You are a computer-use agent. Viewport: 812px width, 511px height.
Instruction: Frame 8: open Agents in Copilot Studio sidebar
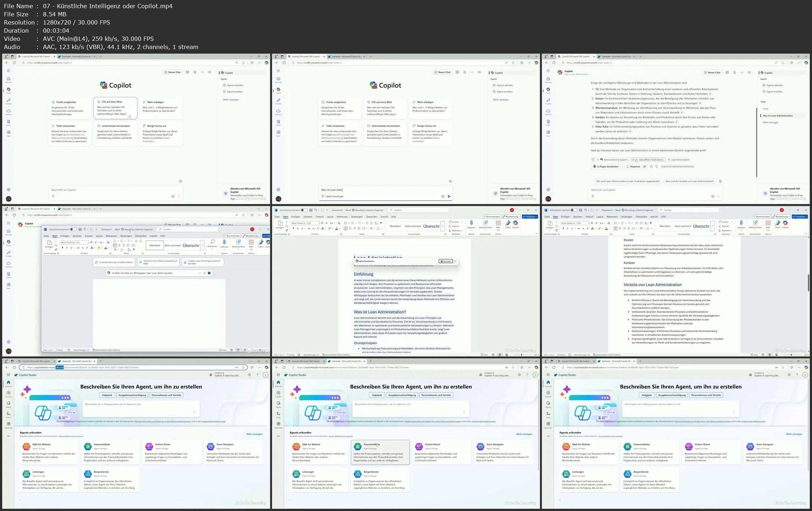(278, 404)
